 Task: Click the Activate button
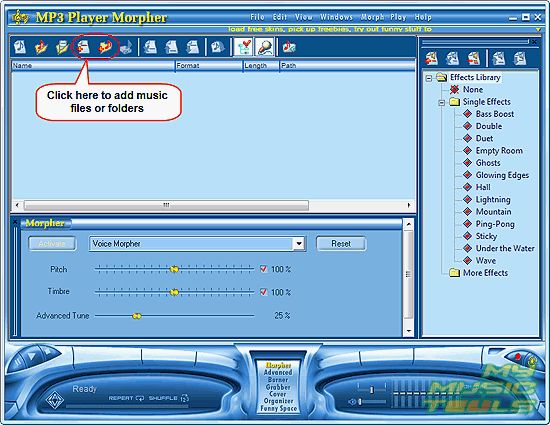[x=52, y=243]
